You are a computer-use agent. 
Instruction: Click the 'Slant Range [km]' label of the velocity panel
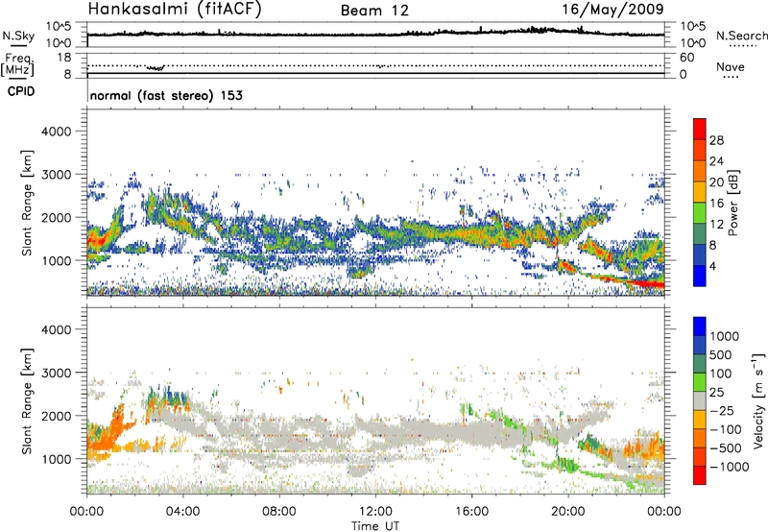[x=27, y=401]
